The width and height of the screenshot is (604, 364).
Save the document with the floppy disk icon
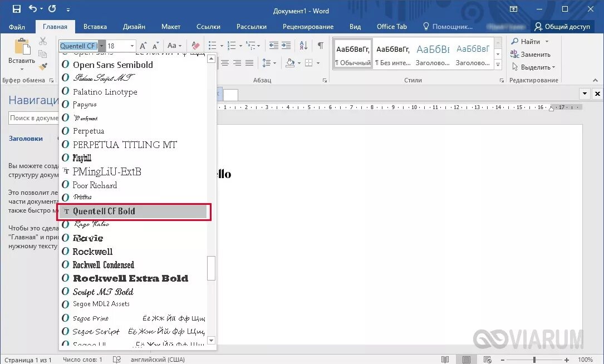(x=17, y=9)
